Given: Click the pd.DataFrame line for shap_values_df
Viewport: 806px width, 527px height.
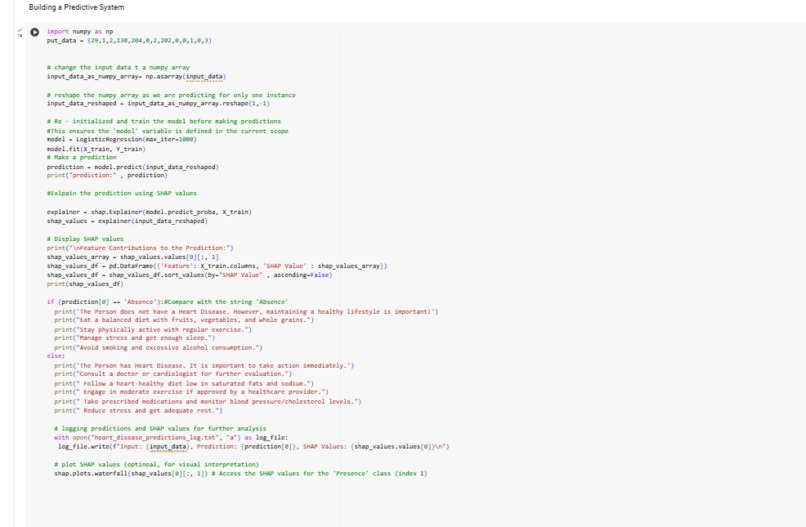Looking at the screenshot, I should (x=217, y=266).
